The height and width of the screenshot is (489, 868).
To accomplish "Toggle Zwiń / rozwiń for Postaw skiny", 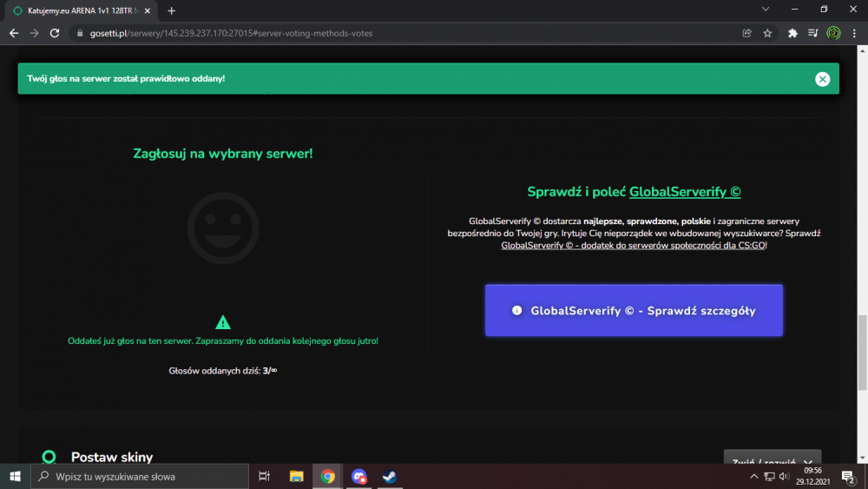I will pos(773,459).
